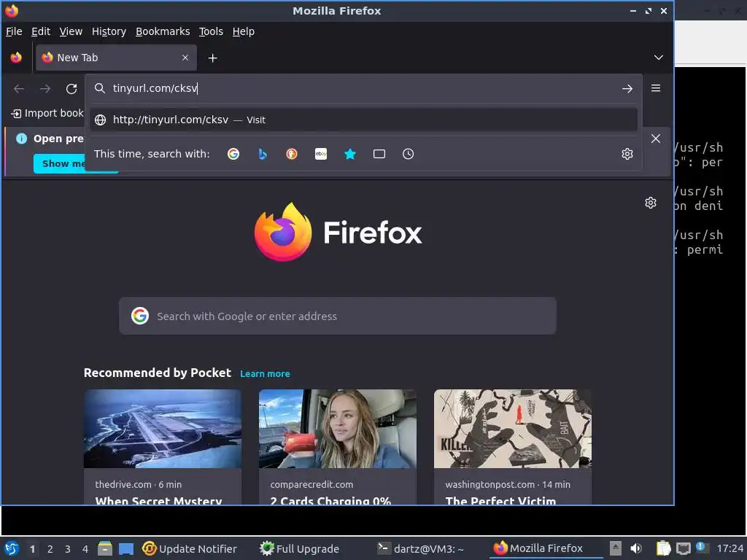
Task: Click the address bar containing tinyurl.com/cksv
Action: point(363,88)
